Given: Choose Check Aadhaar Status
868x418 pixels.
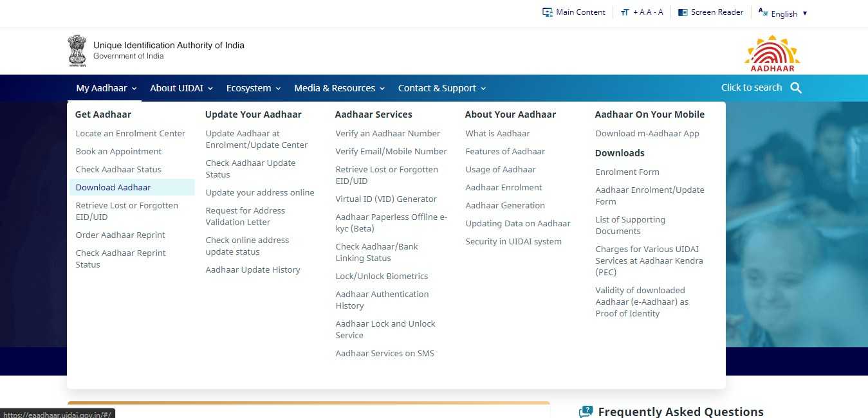Looking at the screenshot, I should (x=118, y=169).
